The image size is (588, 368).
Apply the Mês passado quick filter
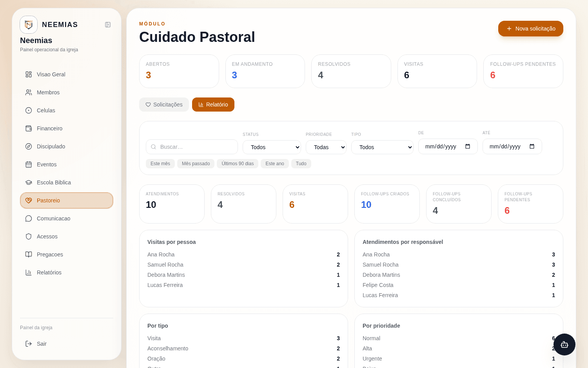click(x=196, y=164)
